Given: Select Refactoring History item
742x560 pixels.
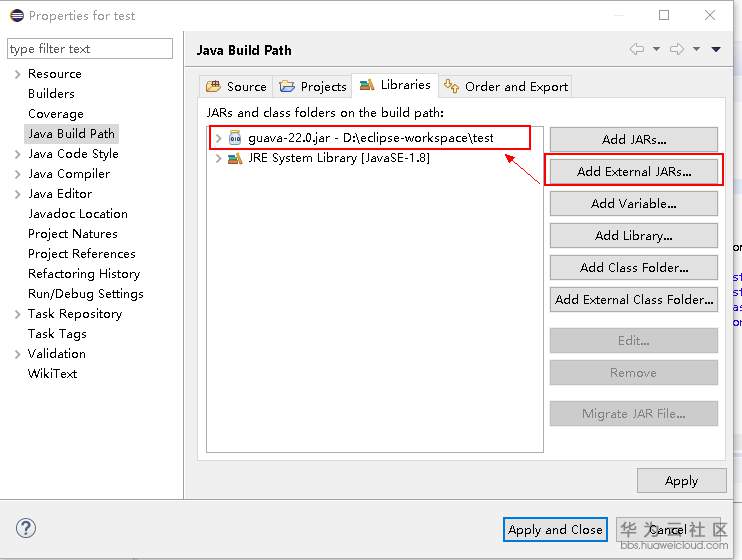Looking at the screenshot, I should tap(84, 274).
